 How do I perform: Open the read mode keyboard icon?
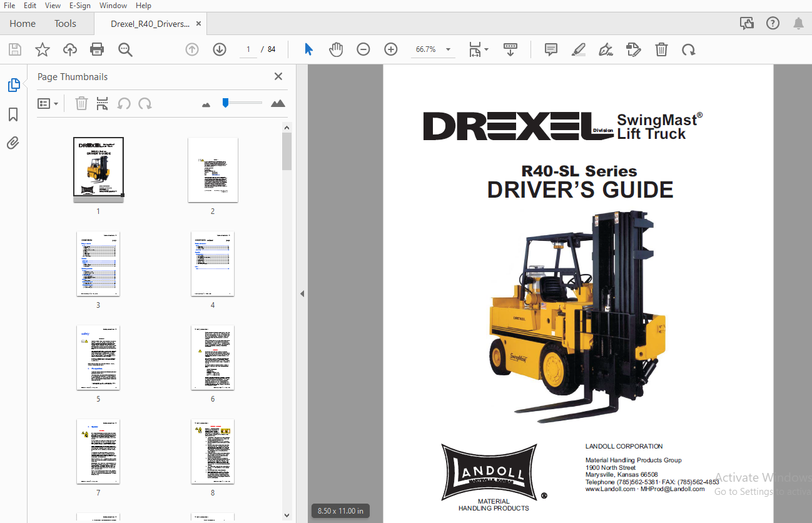pos(510,49)
